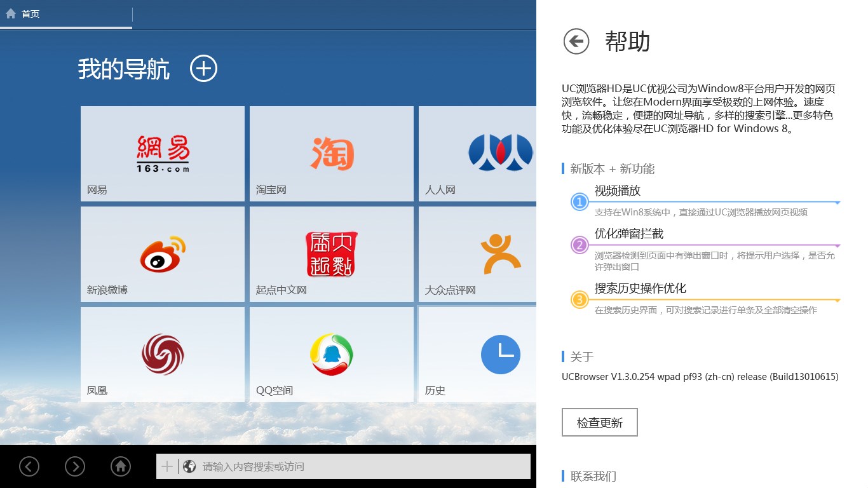Image resolution: width=868 pixels, height=488 pixels.
Task: Click the back arrow in Help panel
Action: coord(576,41)
